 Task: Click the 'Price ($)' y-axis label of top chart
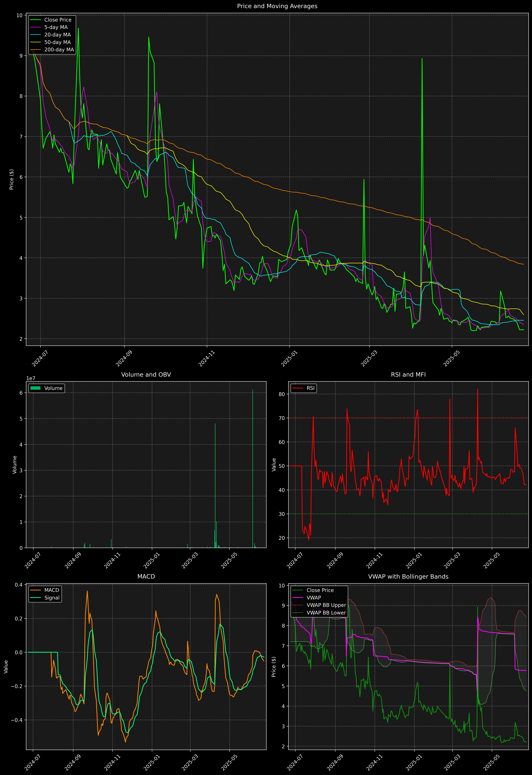(12, 179)
